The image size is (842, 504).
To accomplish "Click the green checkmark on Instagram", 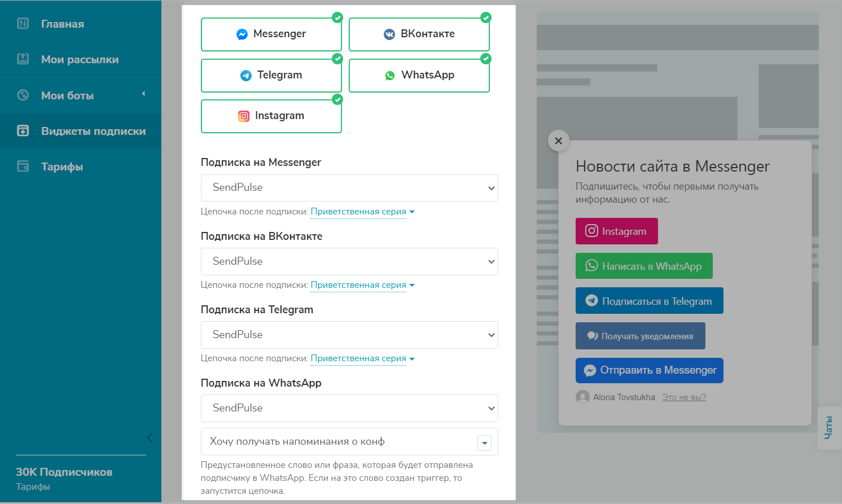I will click(x=337, y=99).
